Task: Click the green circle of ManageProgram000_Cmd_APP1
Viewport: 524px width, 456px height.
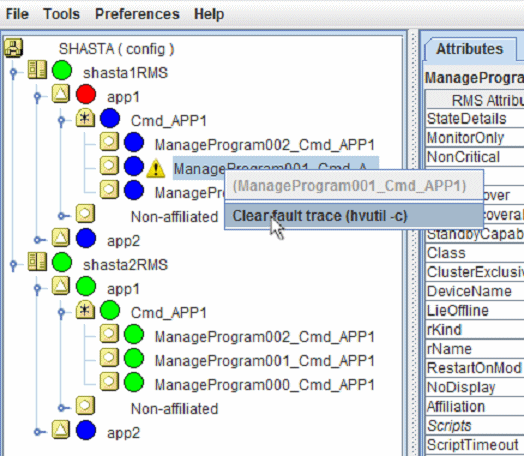Action: click(x=134, y=383)
